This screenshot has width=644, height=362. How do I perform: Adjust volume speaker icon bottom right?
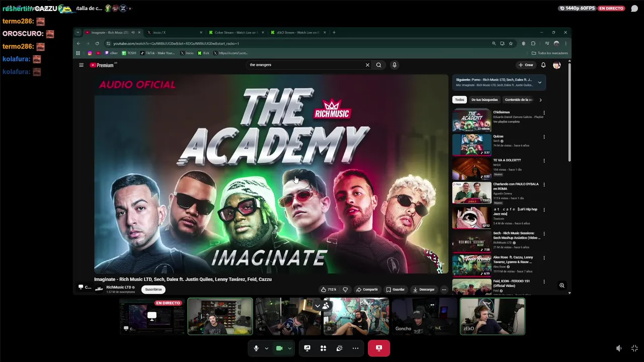619,348
